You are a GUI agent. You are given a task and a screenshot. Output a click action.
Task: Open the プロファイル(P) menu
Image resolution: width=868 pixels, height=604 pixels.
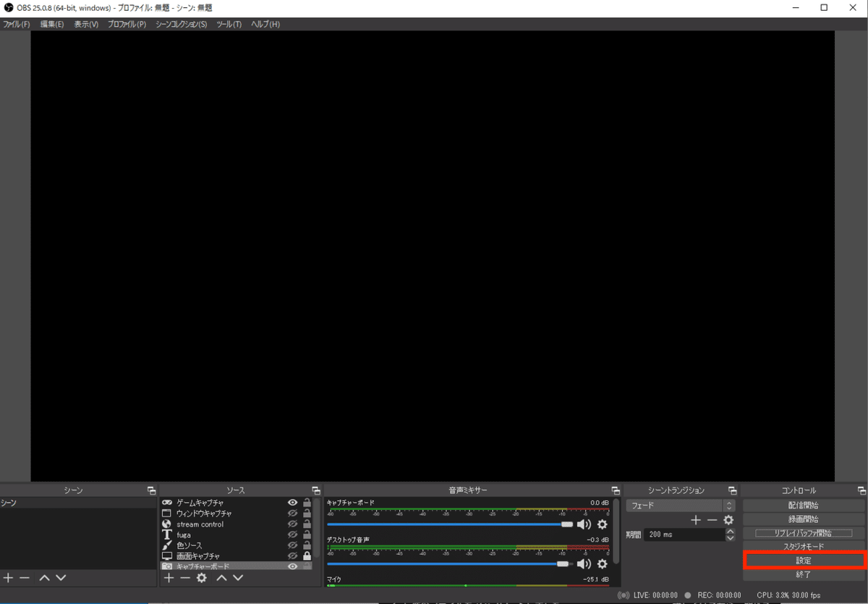127,24
